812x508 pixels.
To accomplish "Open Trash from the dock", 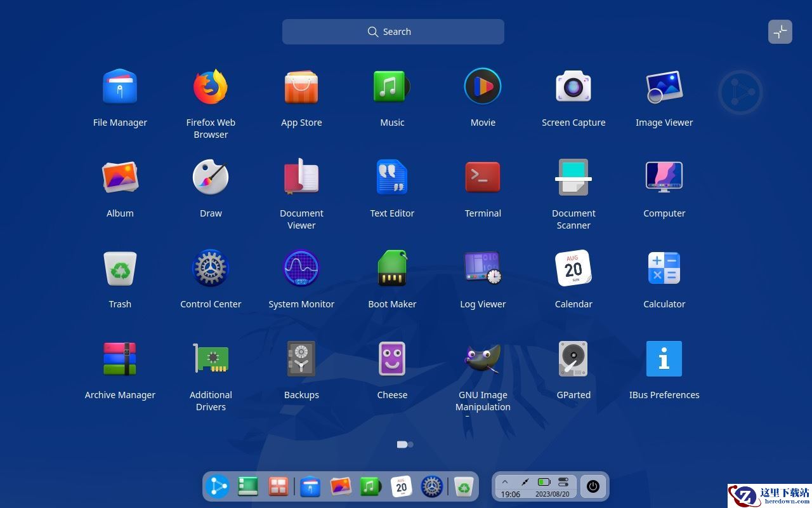I will click(464, 486).
